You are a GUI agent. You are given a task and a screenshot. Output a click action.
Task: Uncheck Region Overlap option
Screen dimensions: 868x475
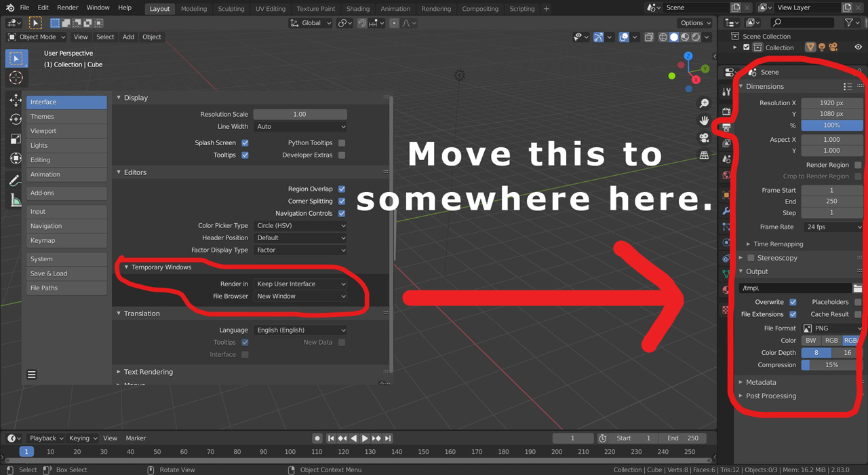342,189
